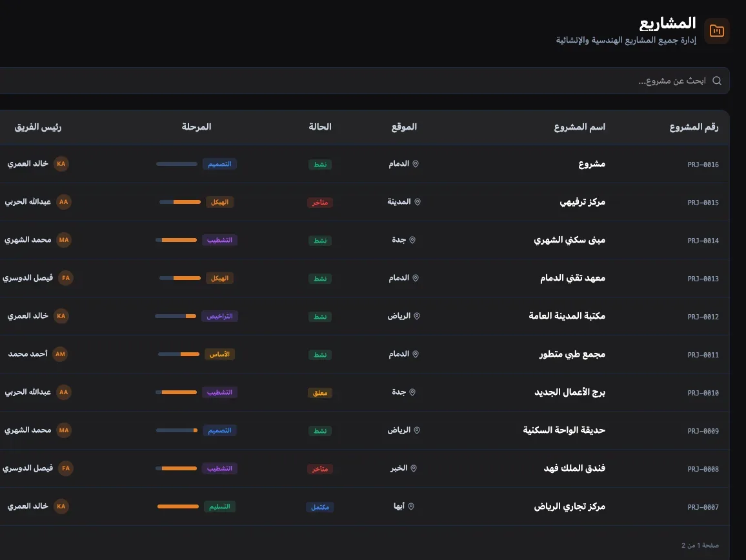
Task: Open project مبنى سكني الشهري
Action: click(569, 240)
